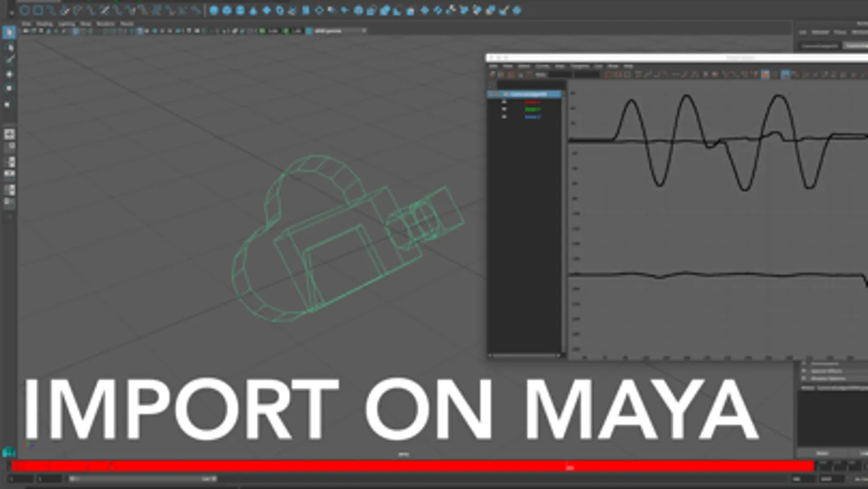Viewport: 868px width, 489px height.
Task: Select the red X channel curve
Action: [x=533, y=102]
